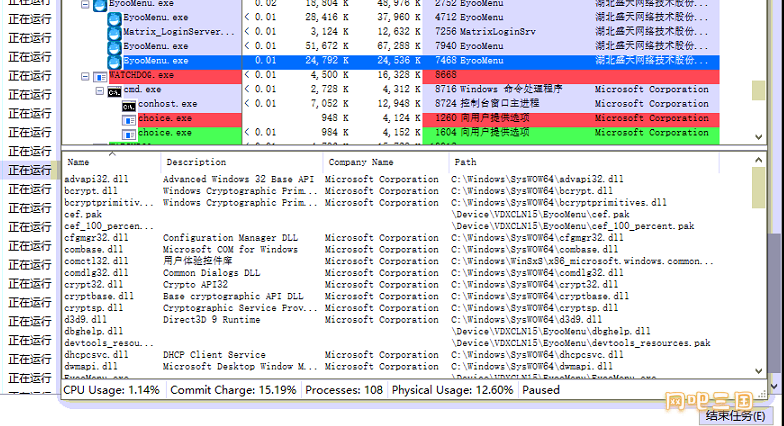Viewport: 784px width, 426px height.
Task: Click the conhost.exe process icon
Action: tap(129, 106)
